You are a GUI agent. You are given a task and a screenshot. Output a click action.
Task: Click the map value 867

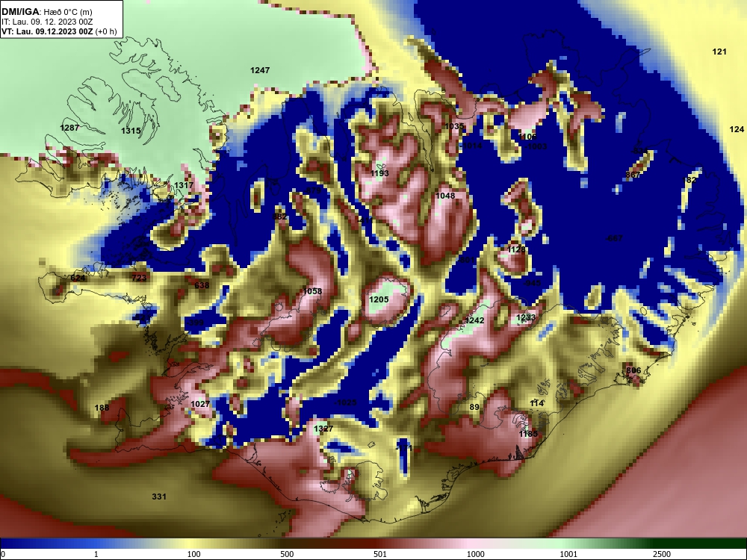click(633, 175)
